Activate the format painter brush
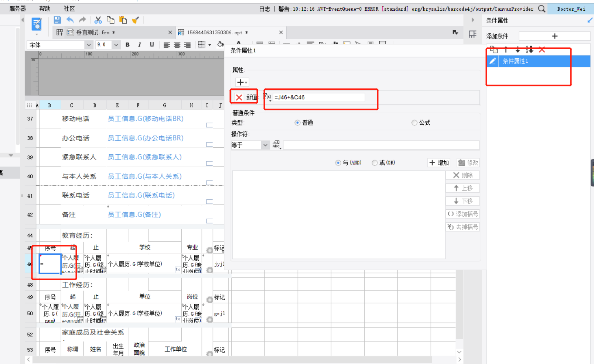The width and height of the screenshot is (594, 364). tap(135, 20)
